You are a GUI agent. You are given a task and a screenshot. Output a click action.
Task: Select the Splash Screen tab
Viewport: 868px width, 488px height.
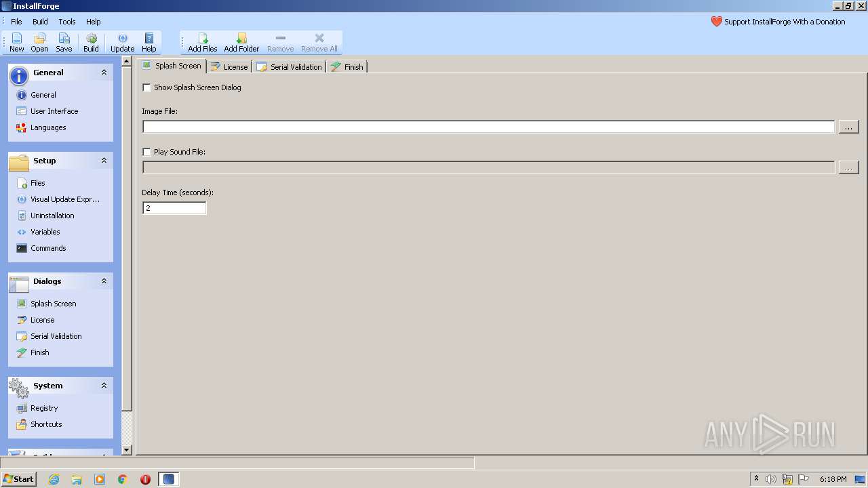172,66
